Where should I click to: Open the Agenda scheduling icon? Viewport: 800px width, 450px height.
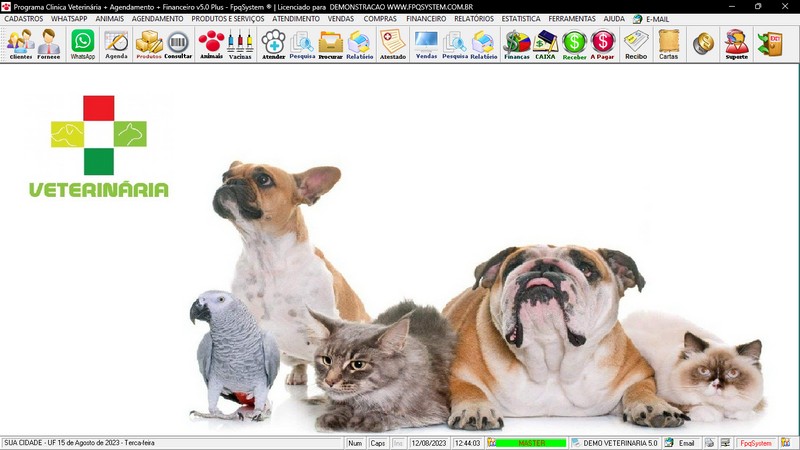click(x=116, y=44)
